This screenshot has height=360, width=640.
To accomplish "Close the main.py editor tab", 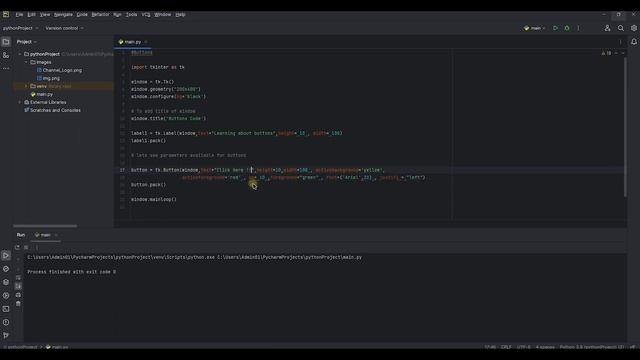I will click(146, 42).
